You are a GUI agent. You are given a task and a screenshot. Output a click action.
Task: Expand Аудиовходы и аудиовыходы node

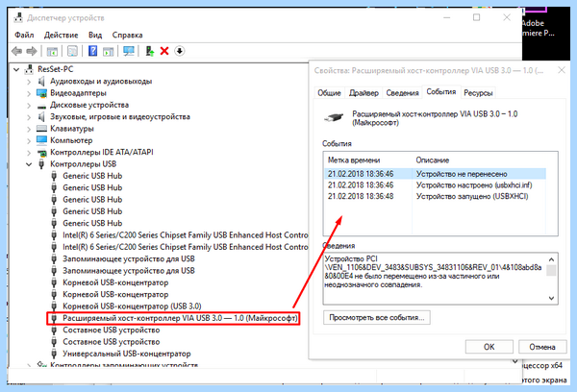[x=29, y=82]
